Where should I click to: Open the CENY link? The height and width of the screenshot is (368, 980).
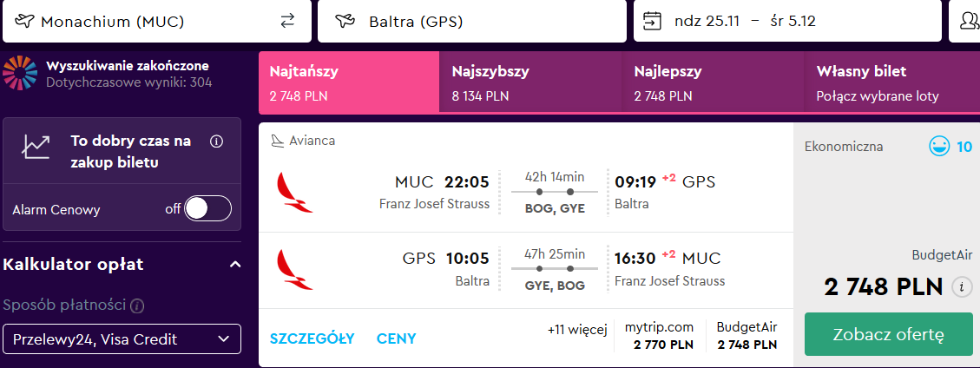pyautogui.click(x=396, y=338)
